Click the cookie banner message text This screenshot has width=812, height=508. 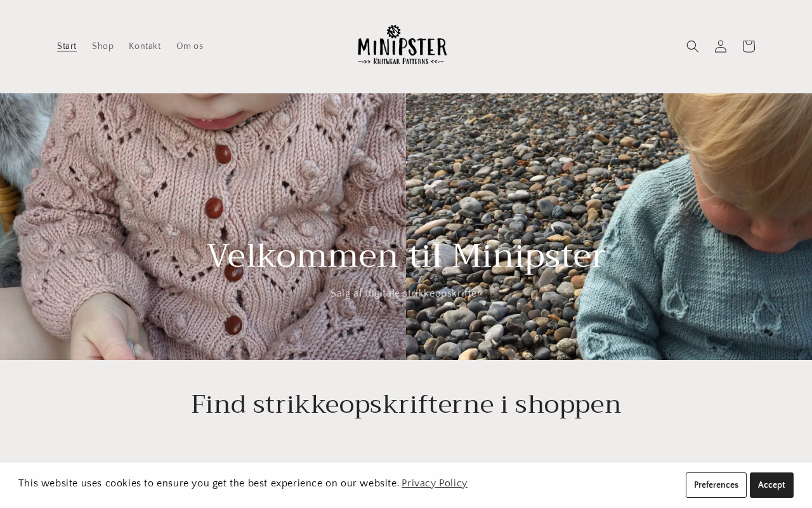pyautogui.click(x=209, y=483)
